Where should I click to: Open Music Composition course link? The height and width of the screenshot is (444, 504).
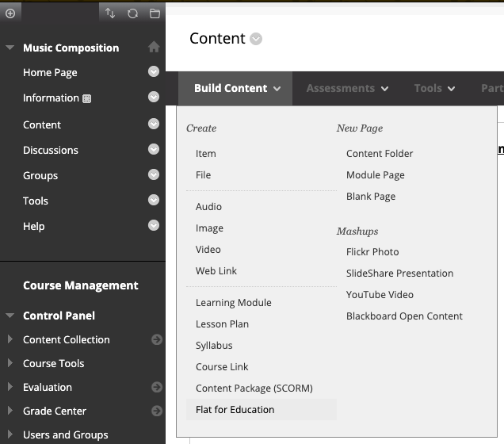click(71, 48)
